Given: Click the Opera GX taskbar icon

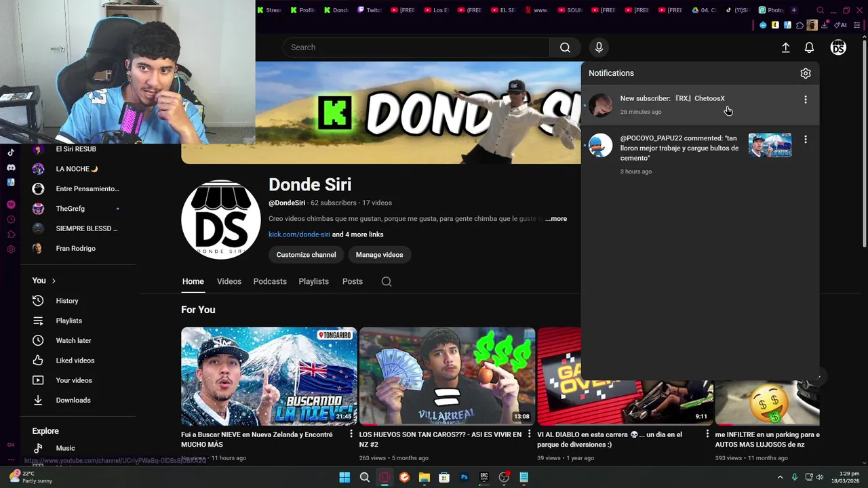Looking at the screenshot, I should (x=384, y=477).
